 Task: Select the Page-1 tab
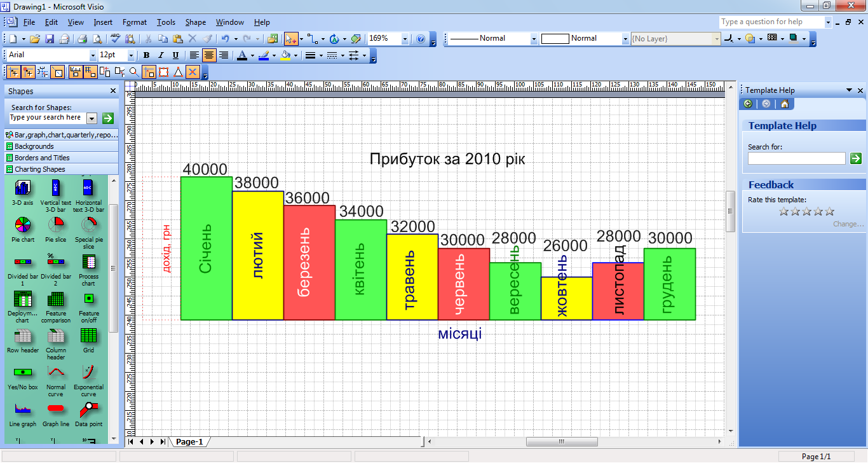point(189,441)
